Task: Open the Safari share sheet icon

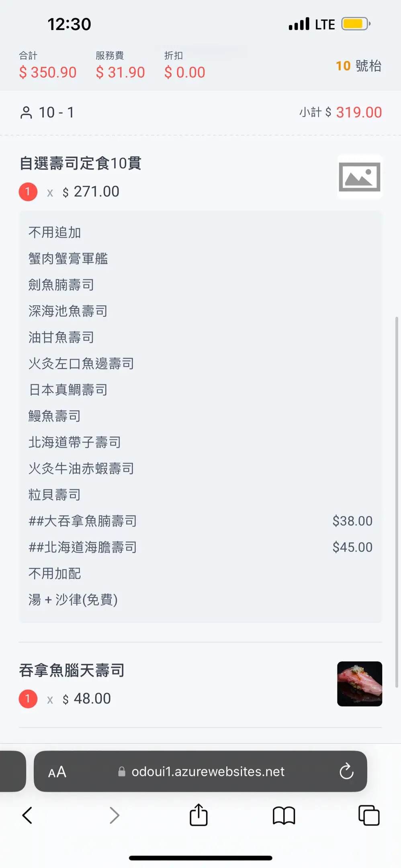Action: 198,815
